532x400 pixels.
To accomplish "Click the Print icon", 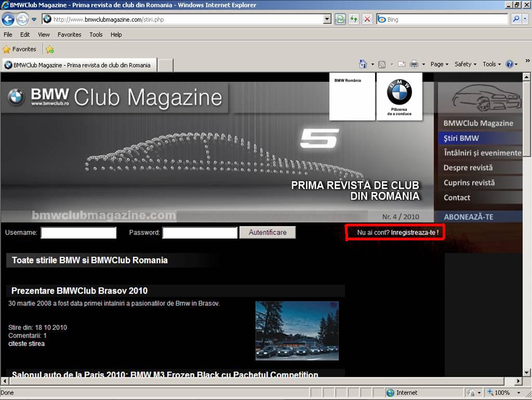I will click(414, 64).
